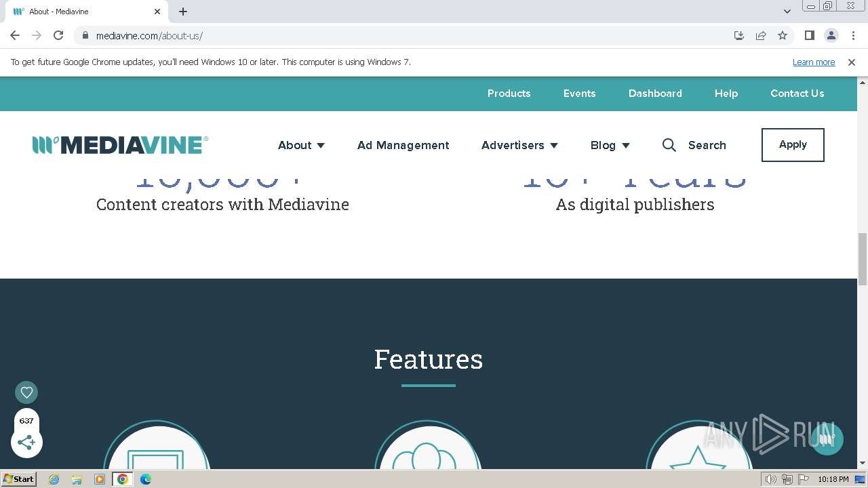Click the Features heading
This screenshot has width=868, height=488.
pyautogui.click(x=429, y=359)
